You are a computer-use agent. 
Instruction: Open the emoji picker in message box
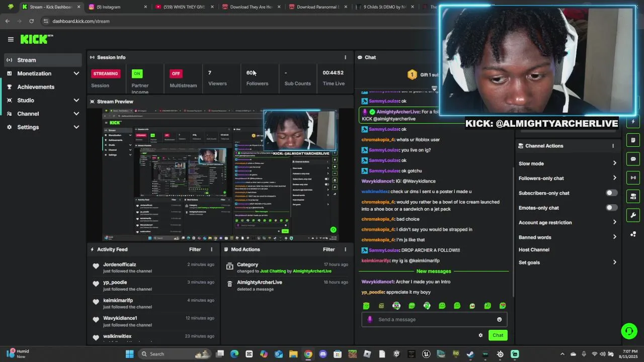tap(499, 319)
